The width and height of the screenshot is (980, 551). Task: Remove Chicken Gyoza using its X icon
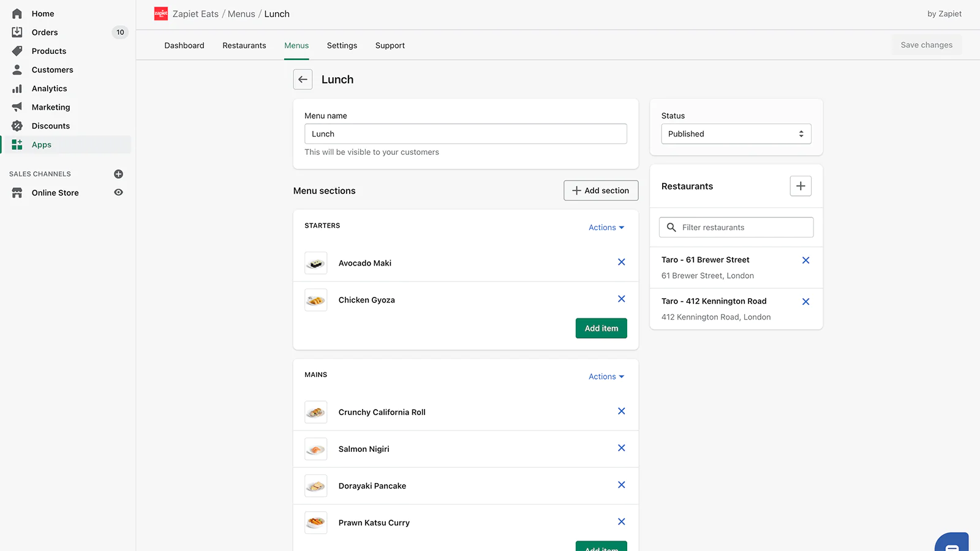621,299
